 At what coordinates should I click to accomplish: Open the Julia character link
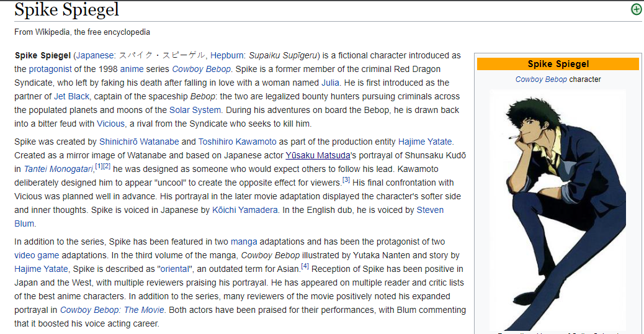click(x=330, y=83)
